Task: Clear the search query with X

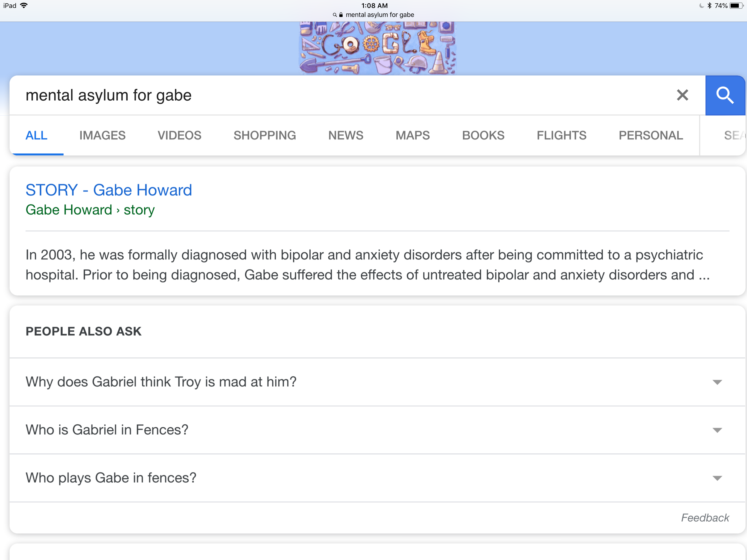Action: tap(682, 95)
